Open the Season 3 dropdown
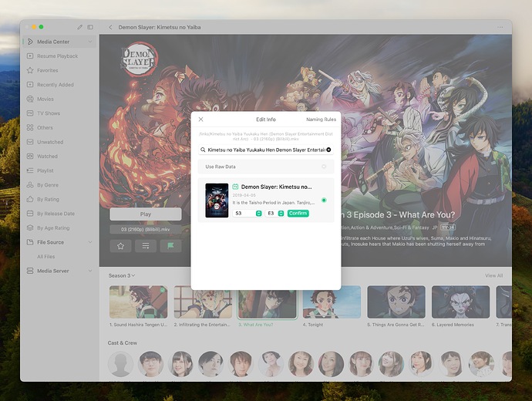 (122, 275)
